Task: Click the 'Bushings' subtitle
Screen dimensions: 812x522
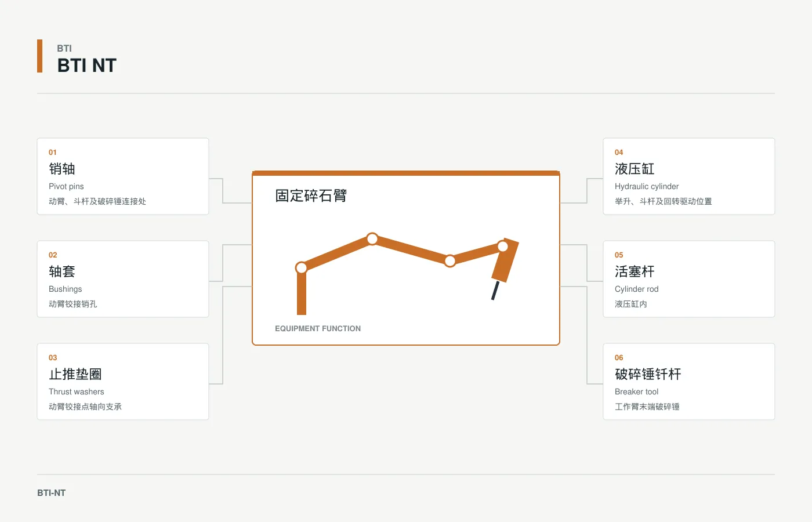Action: 65,289
